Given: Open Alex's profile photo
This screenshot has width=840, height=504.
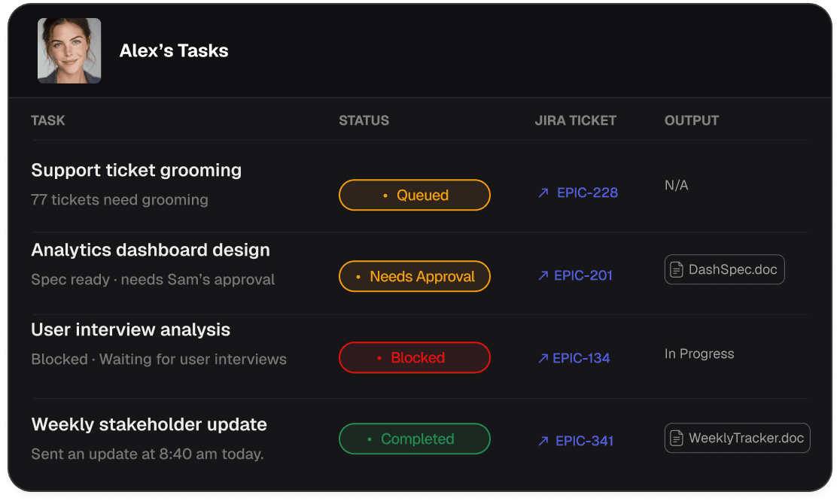Looking at the screenshot, I should tap(69, 50).
